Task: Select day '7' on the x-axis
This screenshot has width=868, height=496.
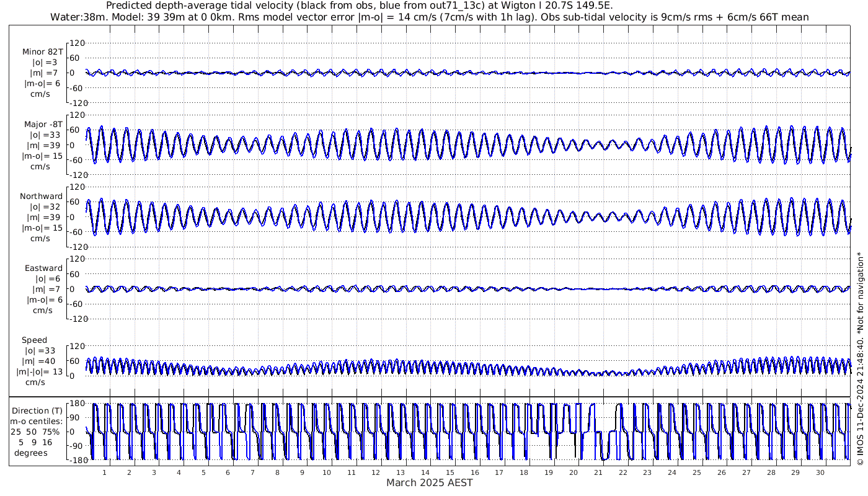Action: 252,472
